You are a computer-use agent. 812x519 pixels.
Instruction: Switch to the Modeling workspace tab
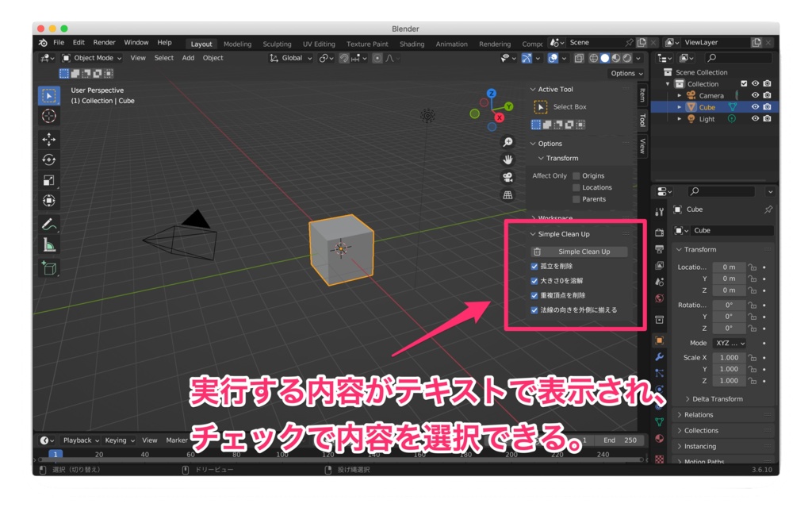(240, 44)
